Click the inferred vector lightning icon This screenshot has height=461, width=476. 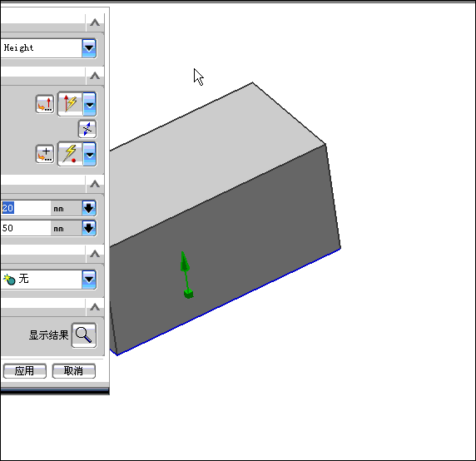tap(71, 104)
